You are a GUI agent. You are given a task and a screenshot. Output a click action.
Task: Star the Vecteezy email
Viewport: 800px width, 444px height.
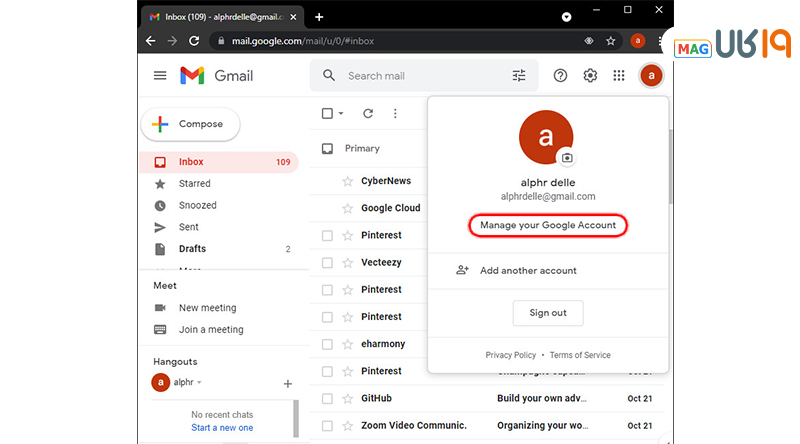coord(347,263)
